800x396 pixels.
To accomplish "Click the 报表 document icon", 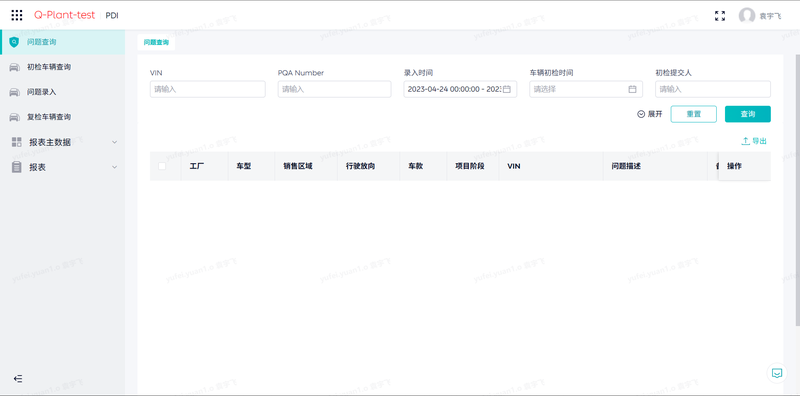I will [16, 167].
